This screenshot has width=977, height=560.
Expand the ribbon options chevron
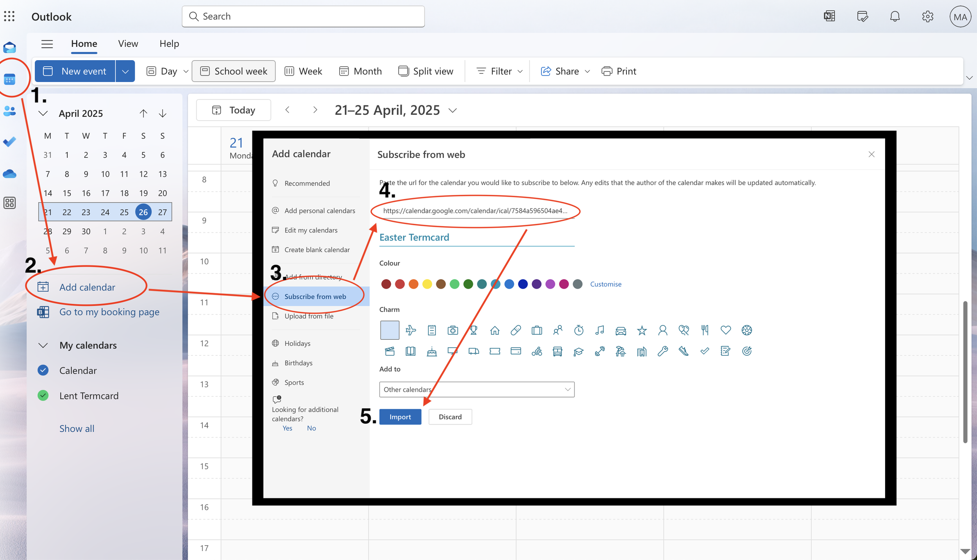point(969,78)
